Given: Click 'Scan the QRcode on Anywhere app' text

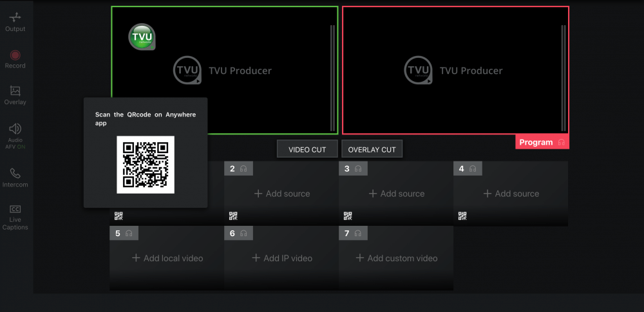Looking at the screenshot, I should [146, 118].
